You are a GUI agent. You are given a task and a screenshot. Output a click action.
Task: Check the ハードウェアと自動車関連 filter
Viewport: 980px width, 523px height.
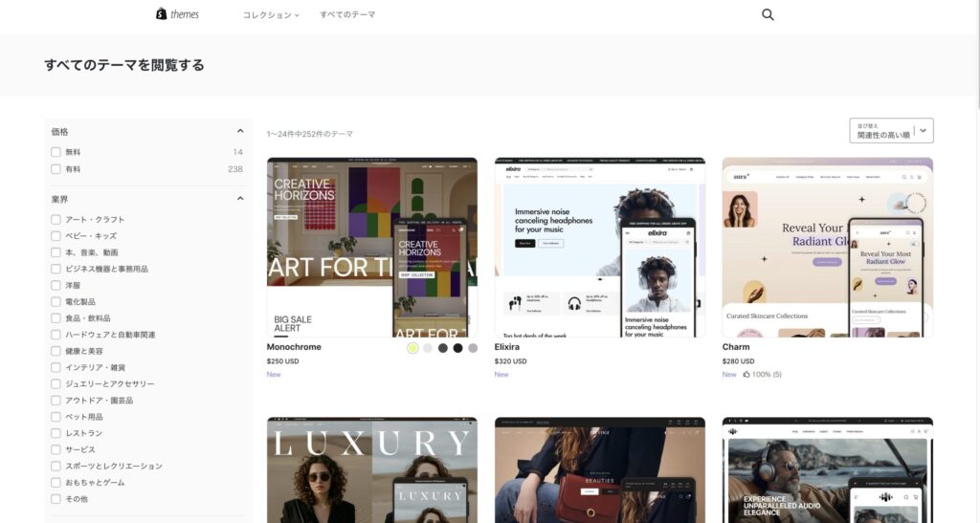pyautogui.click(x=56, y=335)
